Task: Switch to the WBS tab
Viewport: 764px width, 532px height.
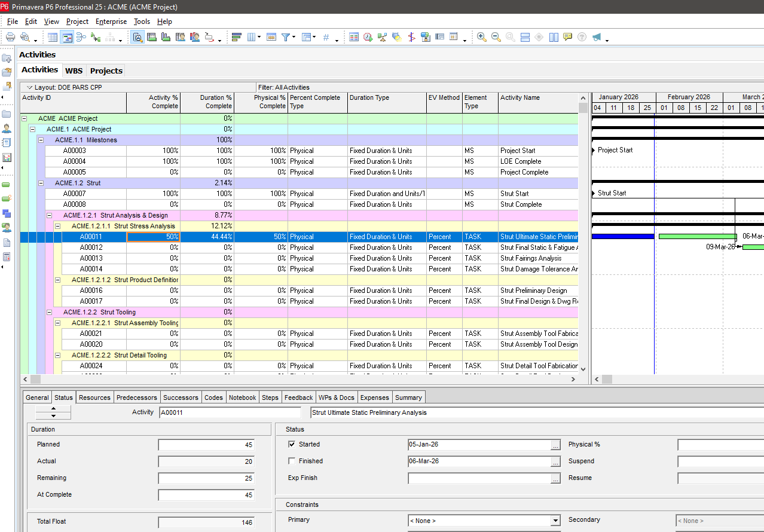Action: click(74, 71)
